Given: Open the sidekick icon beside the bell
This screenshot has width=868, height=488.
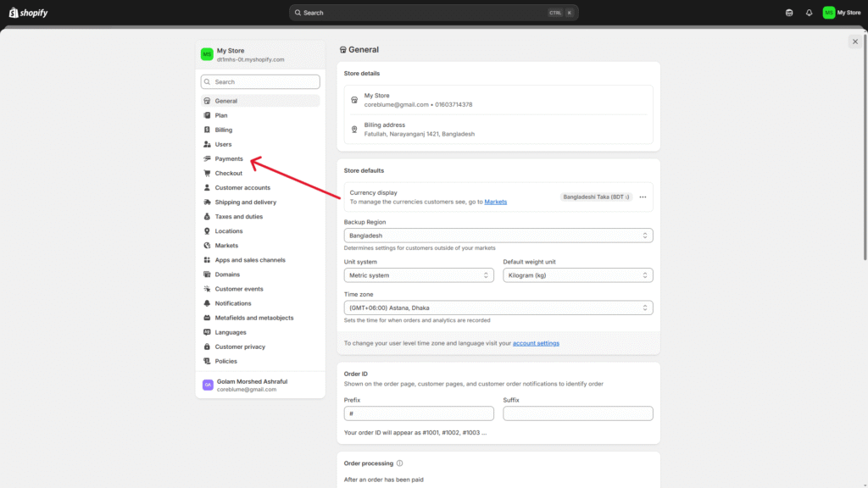Looking at the screenshot, I should click(790, 13).
